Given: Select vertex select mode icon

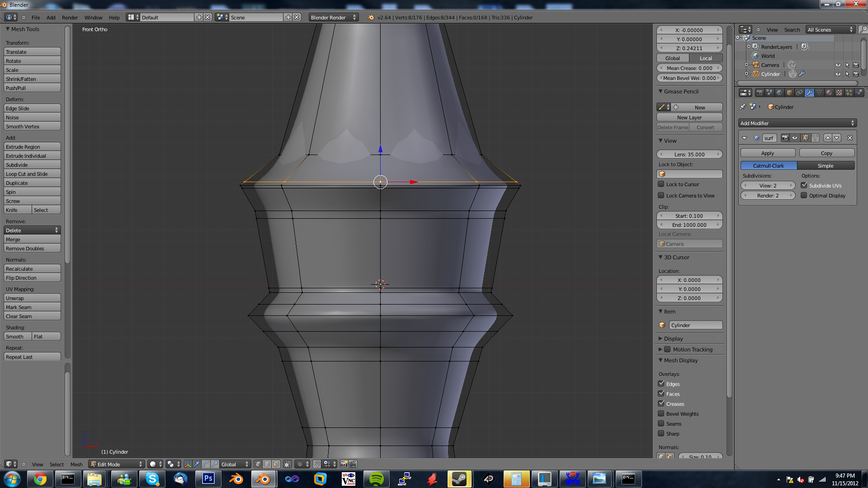Looking at the screenshot, I should (258, 464).
